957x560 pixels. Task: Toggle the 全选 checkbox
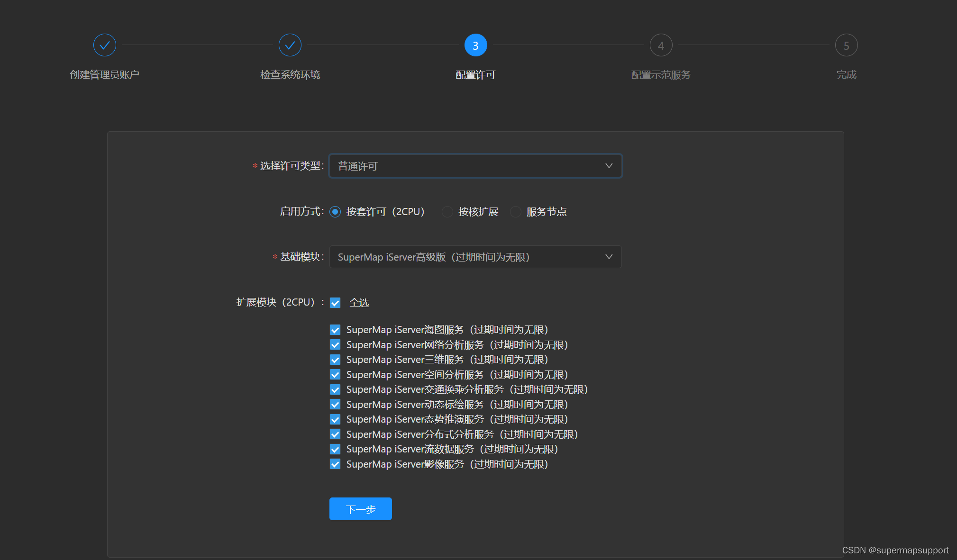pyautogui.click(x=335, y=302)
